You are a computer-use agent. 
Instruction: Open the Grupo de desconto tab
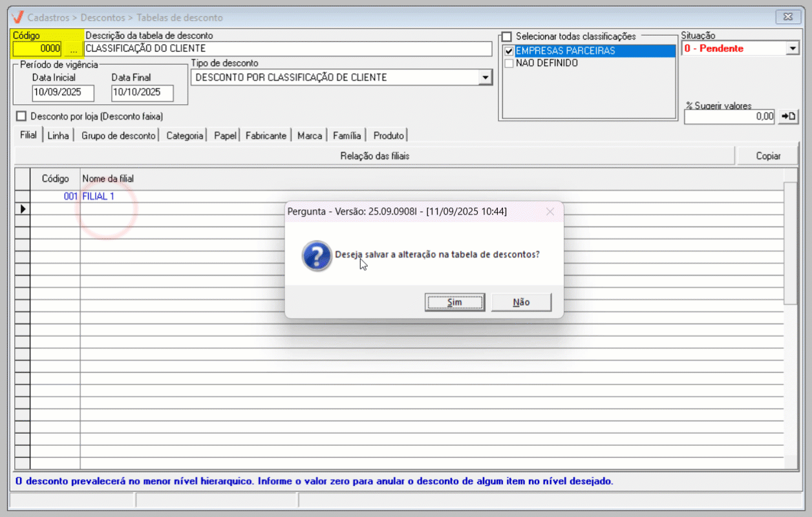coord(118,136)
